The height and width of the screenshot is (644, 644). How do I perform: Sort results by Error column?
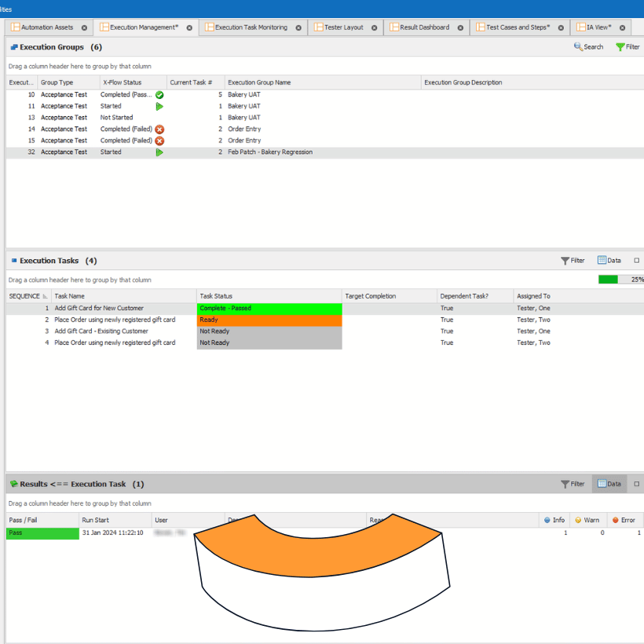coord(625,521)
